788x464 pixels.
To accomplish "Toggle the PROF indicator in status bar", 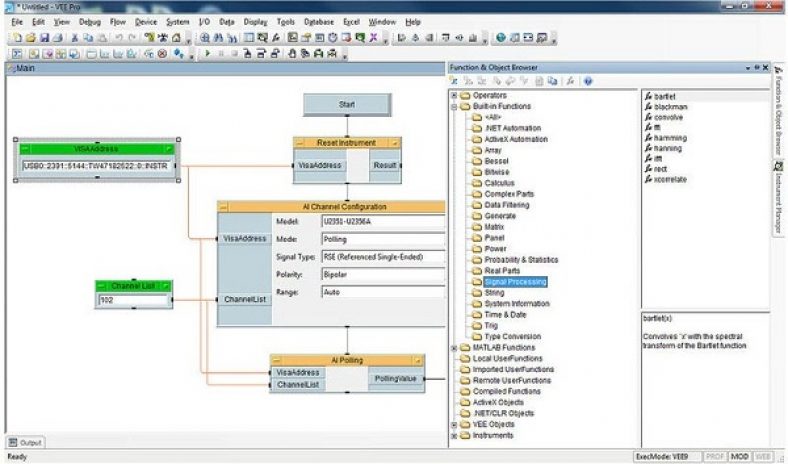I will click(715, 457).
